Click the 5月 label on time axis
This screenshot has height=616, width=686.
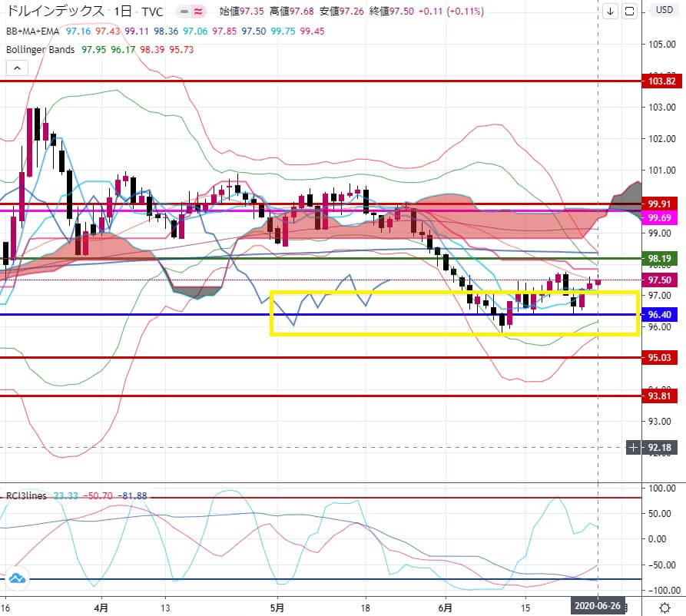click(x=277, y=608)
